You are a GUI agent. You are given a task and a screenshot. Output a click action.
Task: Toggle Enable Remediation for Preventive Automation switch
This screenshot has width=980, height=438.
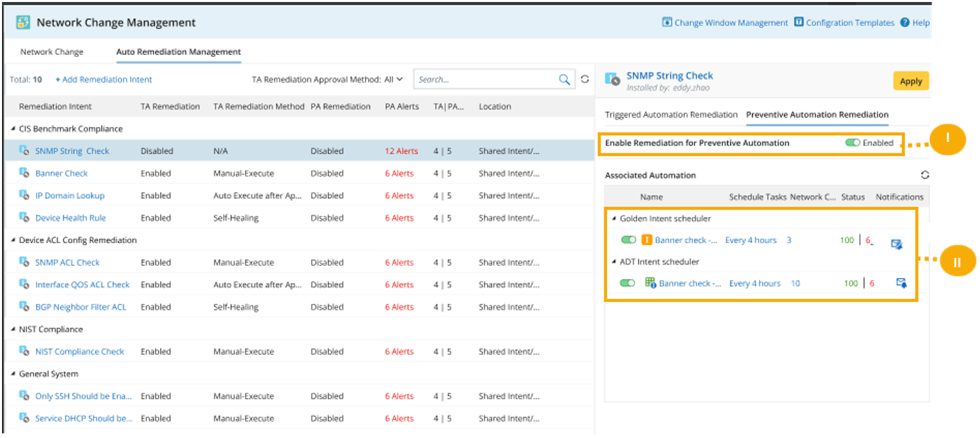[x=852, y=143]
